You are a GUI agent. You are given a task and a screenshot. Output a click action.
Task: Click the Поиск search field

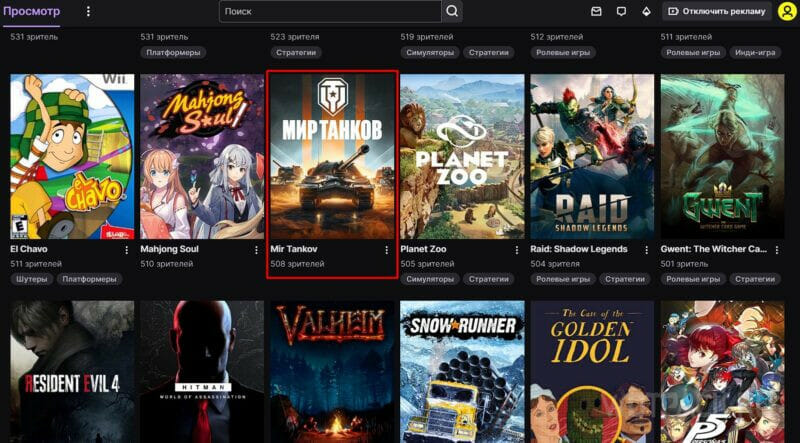tap(330, 11)
